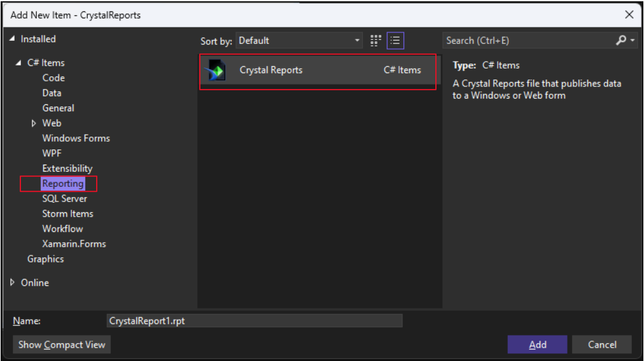The width and height of the screenshot is (644, 361).
Task: Click the Type: C# Items label
Action: (x=486, y=65)
